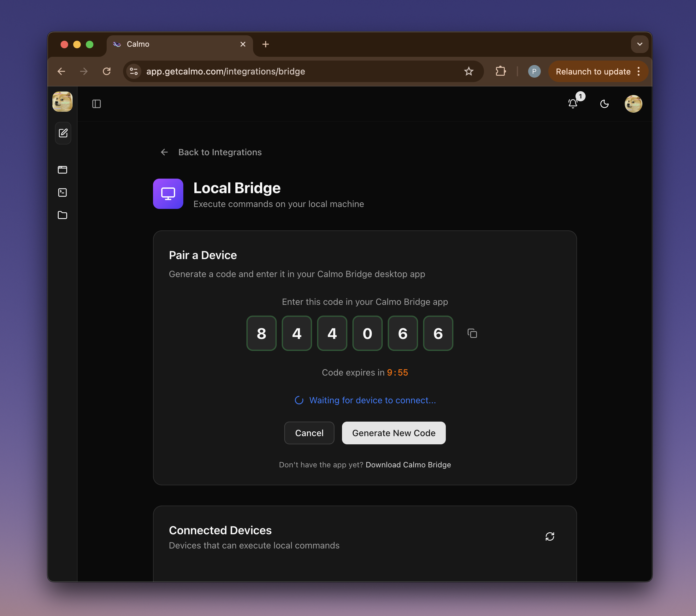
Task: Bookmark this page with the star icon
Action: coord(469,71)
